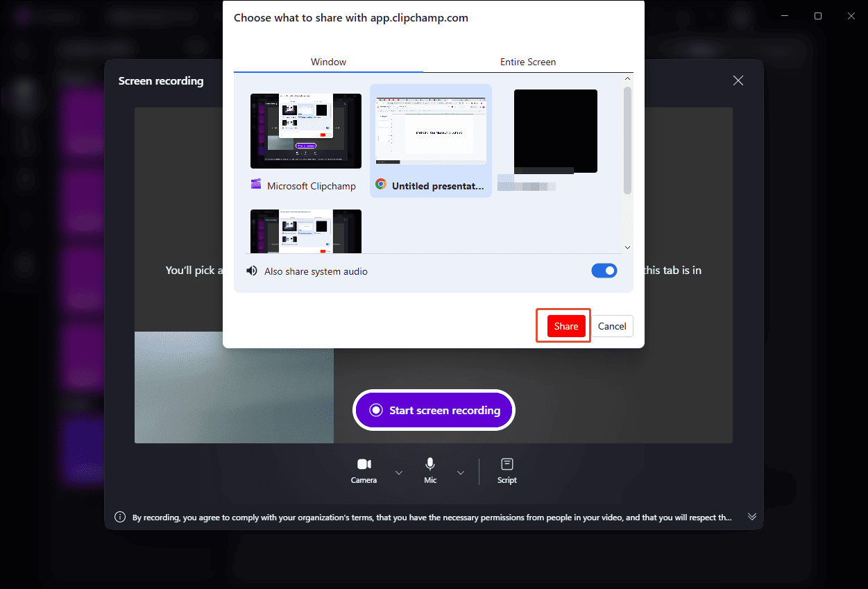The width and height of the screenshot is (868, 589).
Task: Click the info icon next to the recording disclaimer
Action: (119, 516)
